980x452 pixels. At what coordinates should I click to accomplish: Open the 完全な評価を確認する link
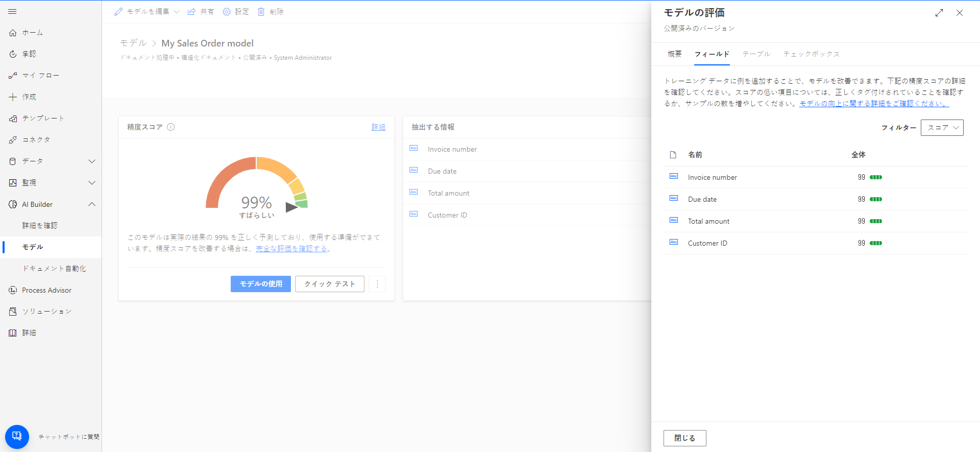click(291, 249)
